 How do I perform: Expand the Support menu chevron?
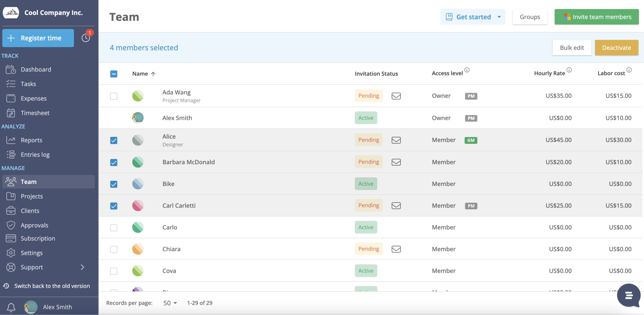tap(82, 267)
